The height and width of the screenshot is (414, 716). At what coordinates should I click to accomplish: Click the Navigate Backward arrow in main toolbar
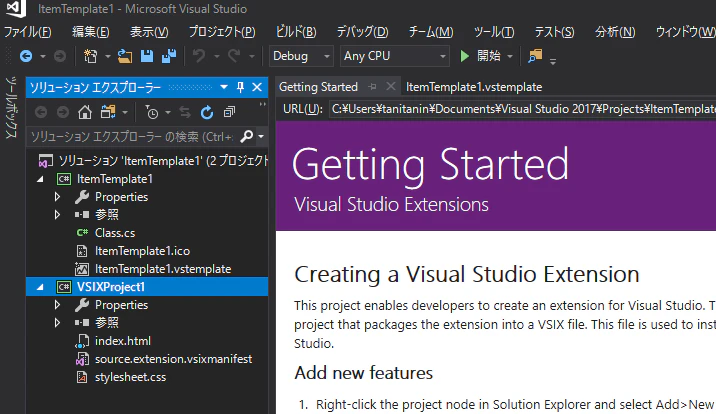click(x=26, y=56)
